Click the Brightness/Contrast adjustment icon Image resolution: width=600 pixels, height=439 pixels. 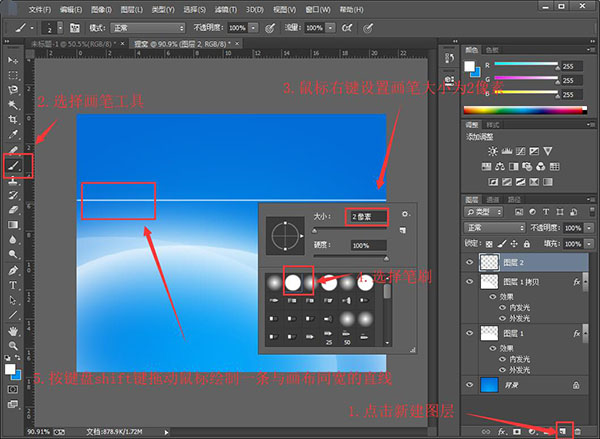coord(492,152)
